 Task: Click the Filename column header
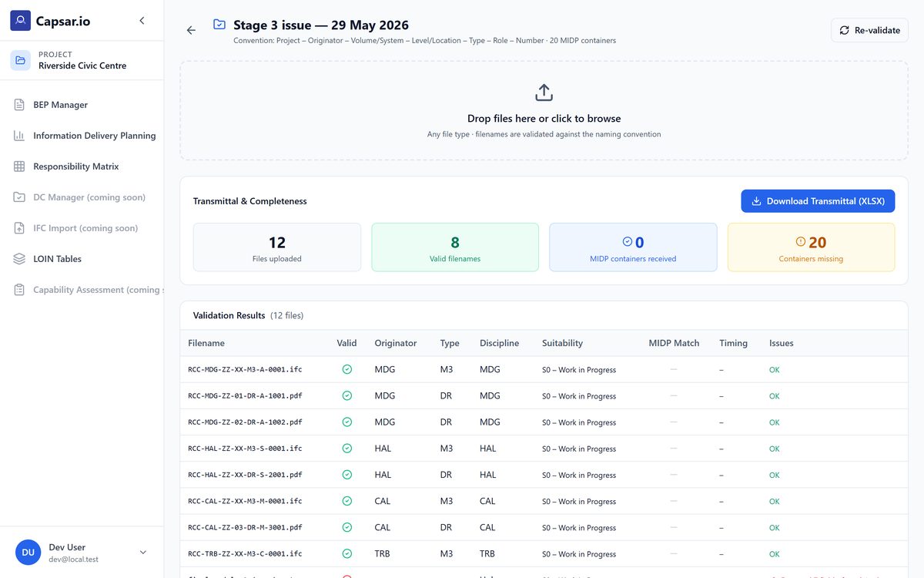206,343
